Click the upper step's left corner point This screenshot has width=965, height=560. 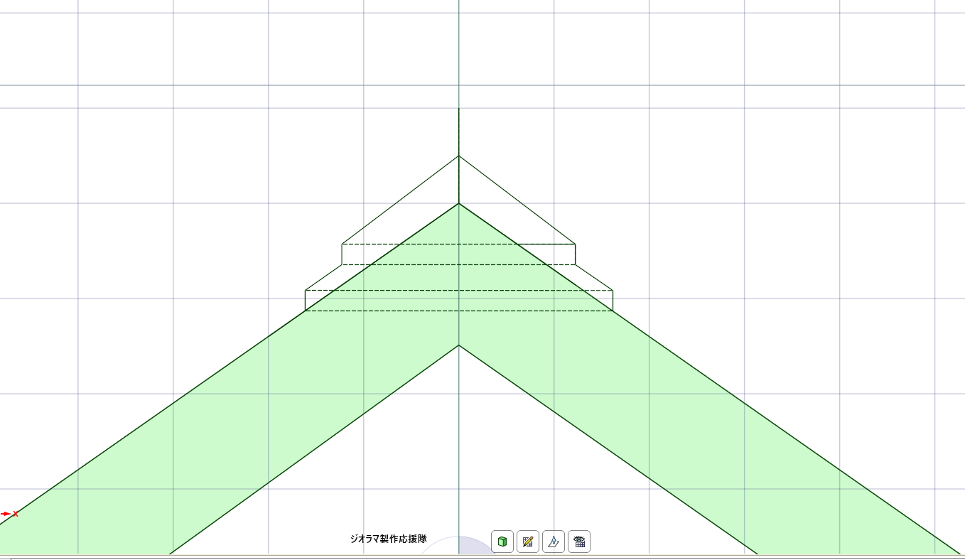pyautogui.click(x=342, y=244)
